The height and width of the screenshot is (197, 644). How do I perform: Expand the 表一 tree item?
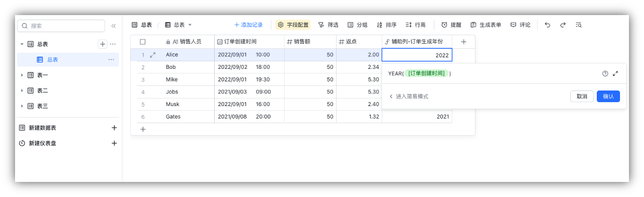22,75
